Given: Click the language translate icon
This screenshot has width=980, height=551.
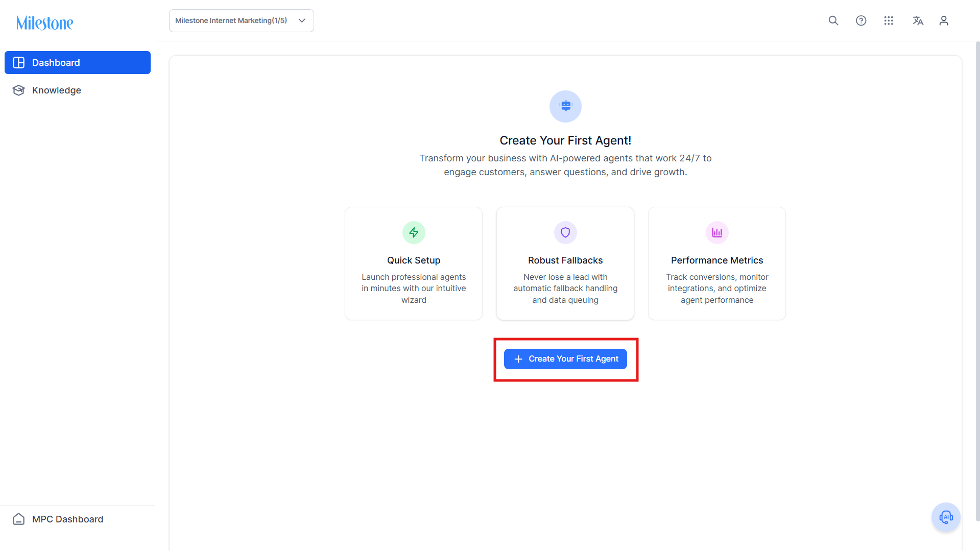Looking at the screenshot, I should [918, 20].
